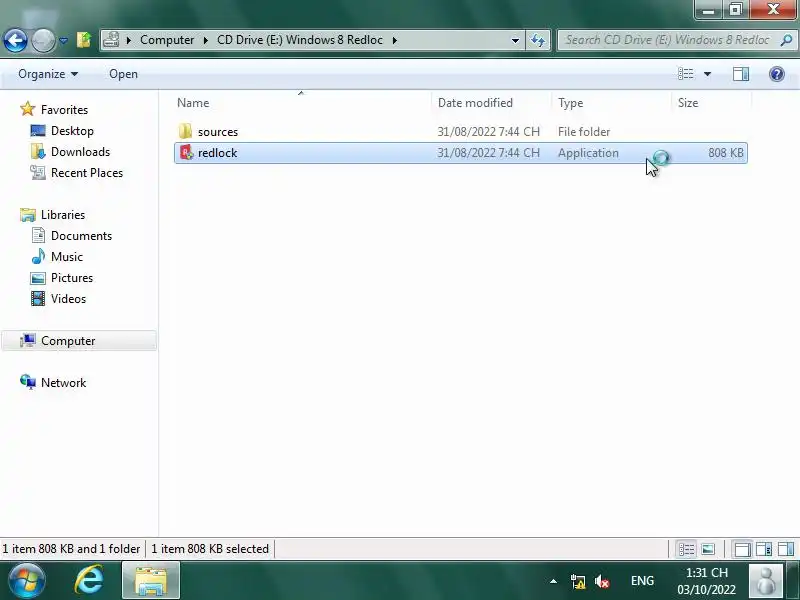Open the Music library
The width and height of the screenshot is (800, 600).
tap(67, 256)
